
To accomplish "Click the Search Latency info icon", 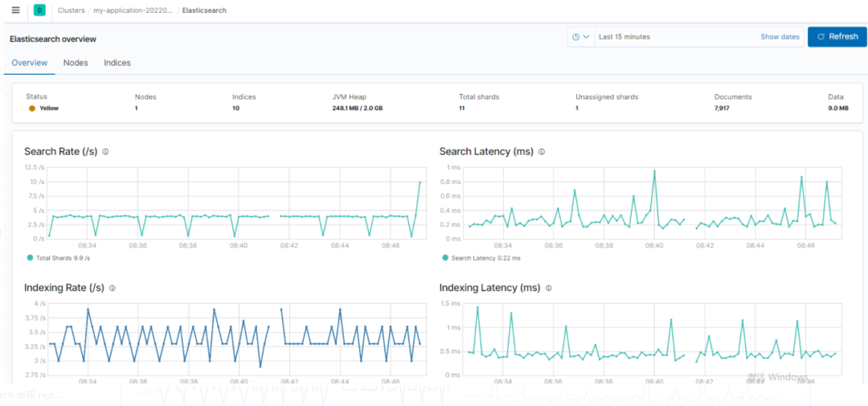I will [x=542, y=151].
